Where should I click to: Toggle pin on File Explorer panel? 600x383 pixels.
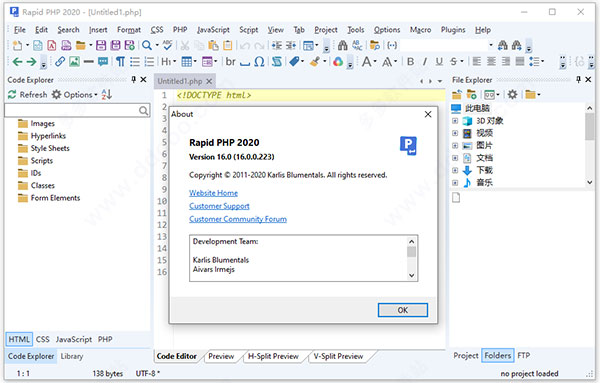[x=579, y=80]
